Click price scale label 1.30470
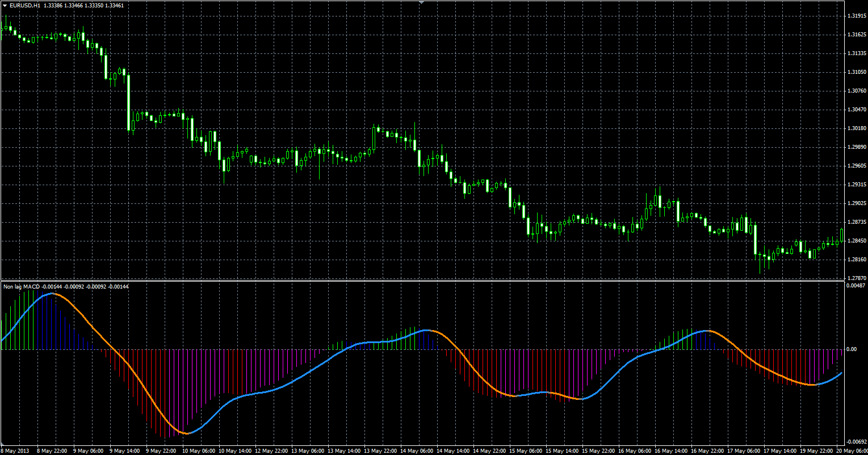The image size is (868, 455). [857, 109]
